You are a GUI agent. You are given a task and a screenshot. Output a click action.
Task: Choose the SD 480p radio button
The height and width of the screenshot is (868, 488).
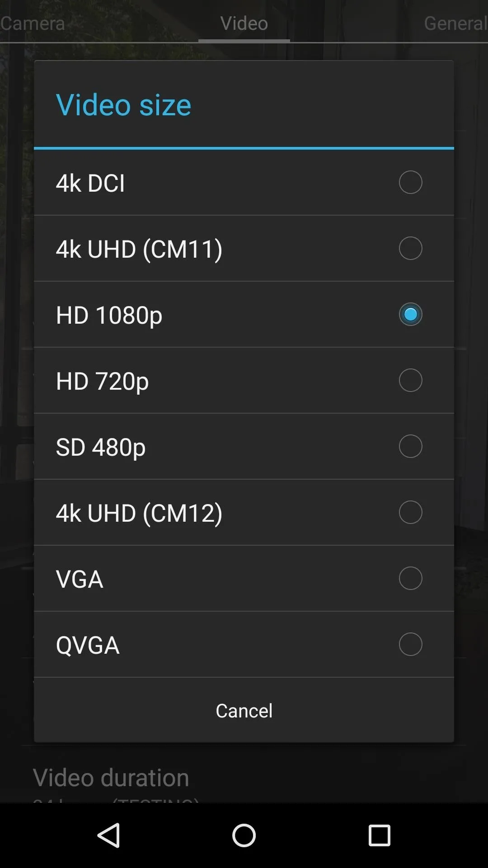point(410,446)
